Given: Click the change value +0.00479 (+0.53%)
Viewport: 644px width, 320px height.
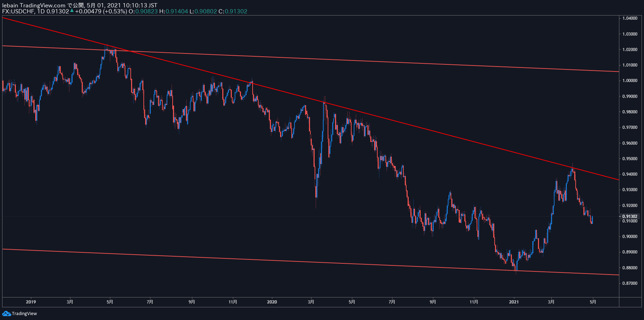Looking at the screenshot, I should [101, 11].
